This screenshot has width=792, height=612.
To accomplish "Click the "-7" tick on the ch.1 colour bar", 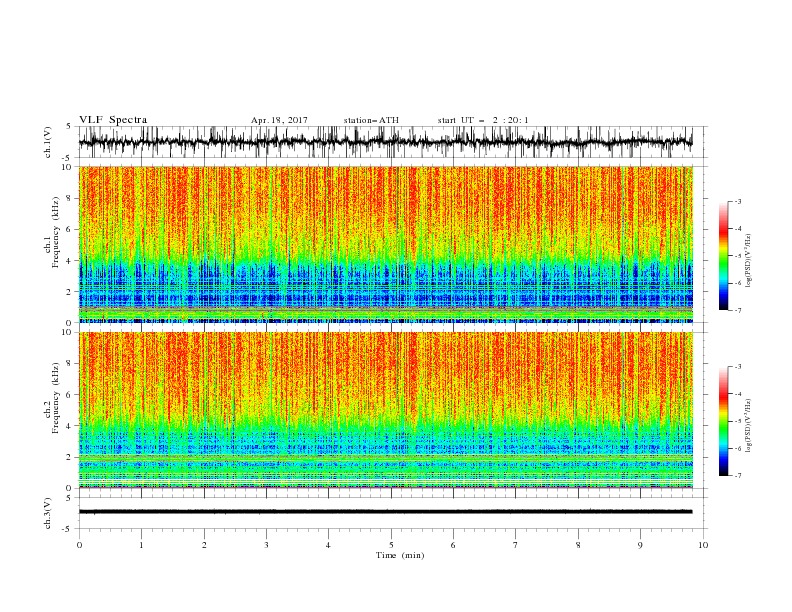I will point(738,310).
